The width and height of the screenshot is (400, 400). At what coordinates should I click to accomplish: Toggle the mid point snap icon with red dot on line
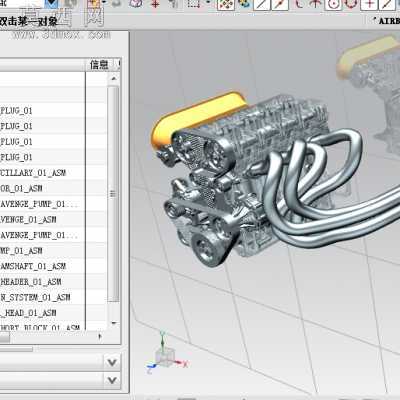(280, 4)
